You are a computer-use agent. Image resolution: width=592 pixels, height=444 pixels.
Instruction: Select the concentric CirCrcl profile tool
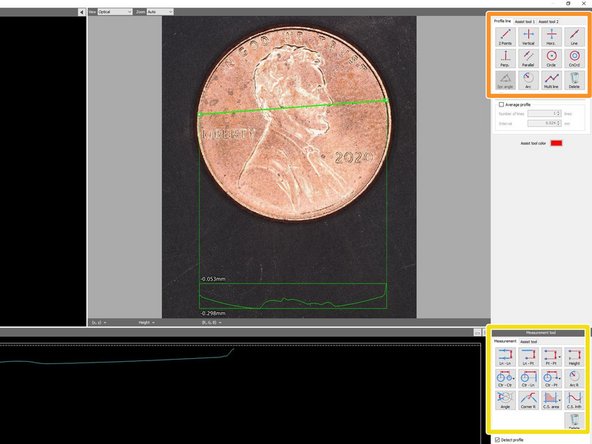click(x=574, y=59)
